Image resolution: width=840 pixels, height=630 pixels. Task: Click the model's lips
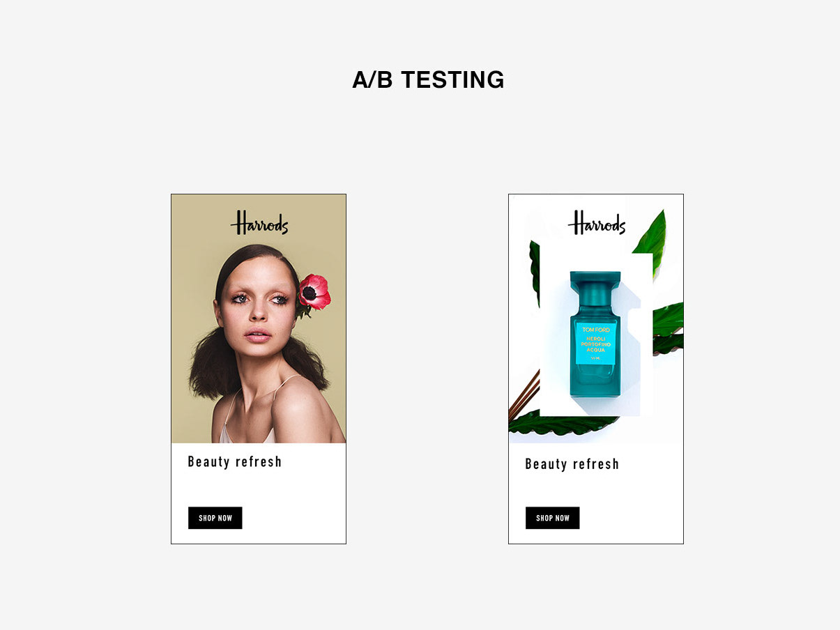tap(257, 335)
